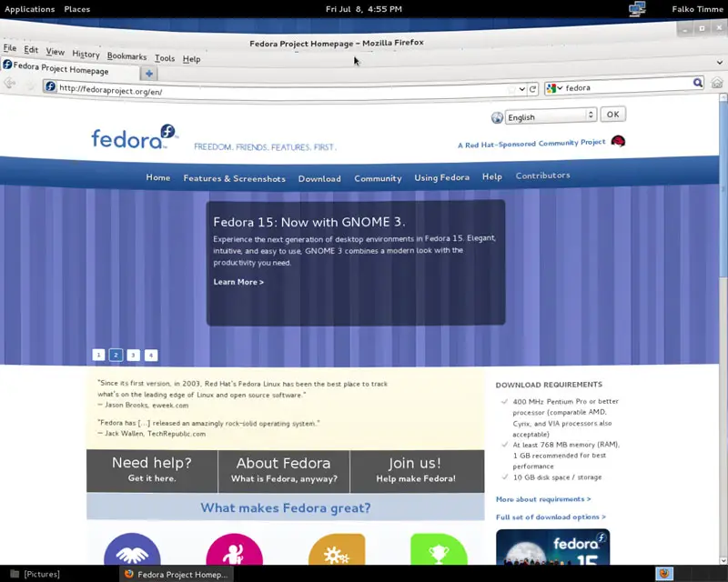The width and height of the screenshot is (728, 582).
Task: Open the Using Fedora navigation link
Action: pyautogui.click(x=441, y=177)
